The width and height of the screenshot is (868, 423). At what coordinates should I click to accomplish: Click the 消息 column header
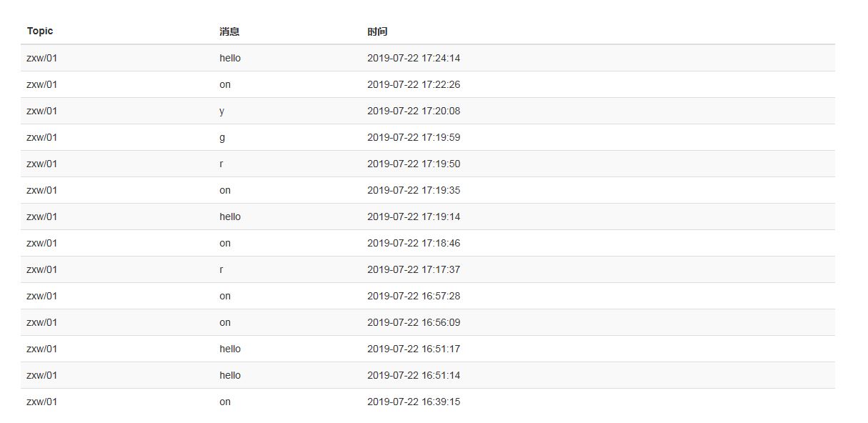point(229,31)
